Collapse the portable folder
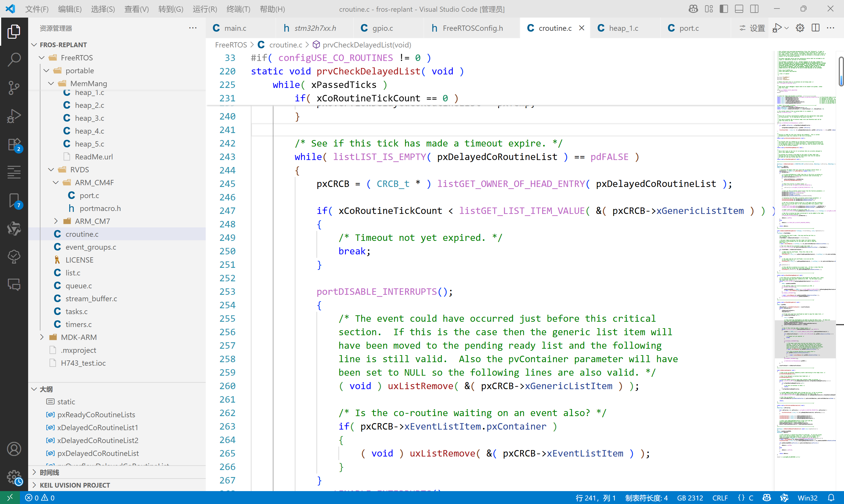Screen dimensions: 844x504 click(47, 71)
